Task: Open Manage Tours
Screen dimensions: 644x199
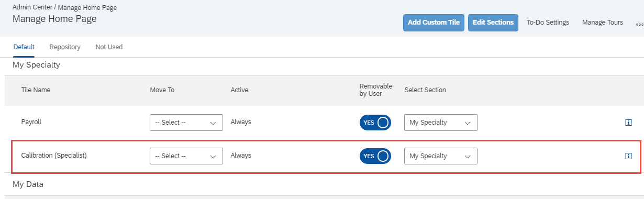Action: tap(603, 23)
